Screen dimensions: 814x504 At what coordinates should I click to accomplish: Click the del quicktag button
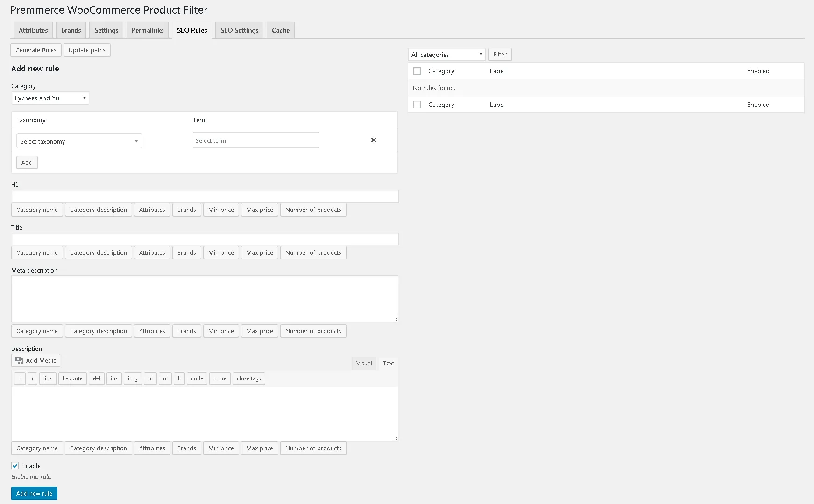click(x=97, y=378)
